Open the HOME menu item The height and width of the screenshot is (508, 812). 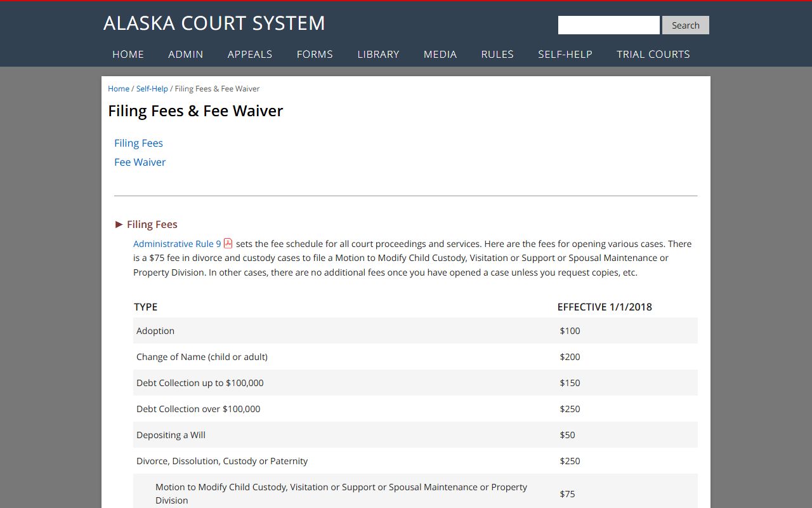tap(128, 54)
